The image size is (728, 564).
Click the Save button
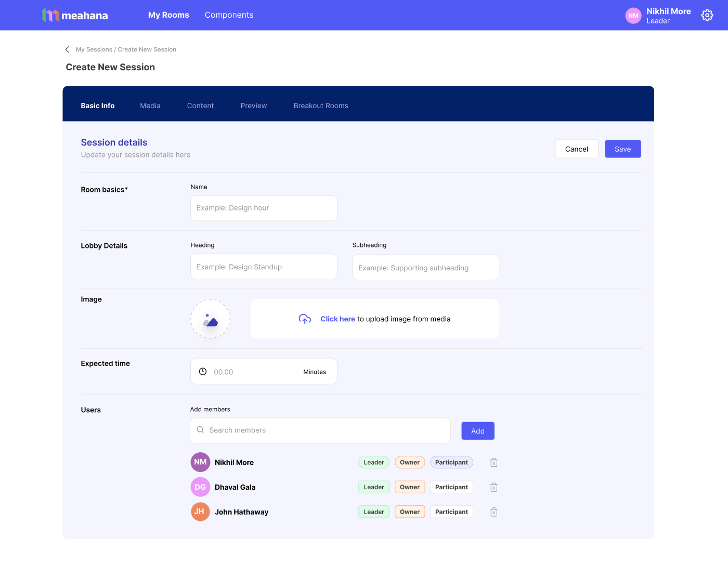[623, 149]
